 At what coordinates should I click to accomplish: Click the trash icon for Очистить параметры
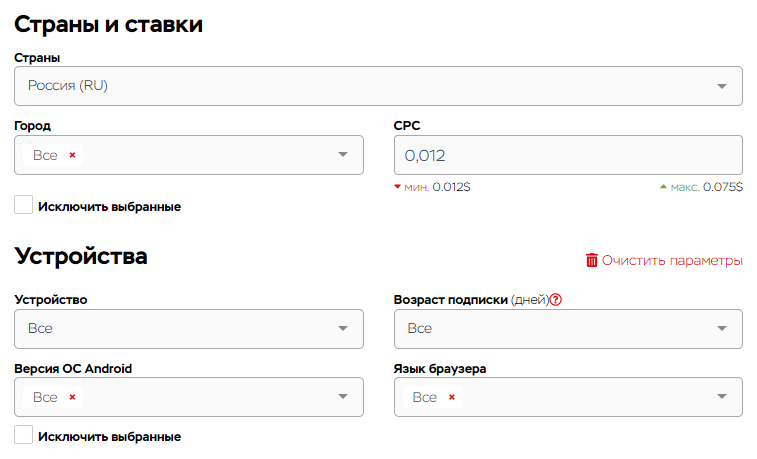[x=591, y=260]
